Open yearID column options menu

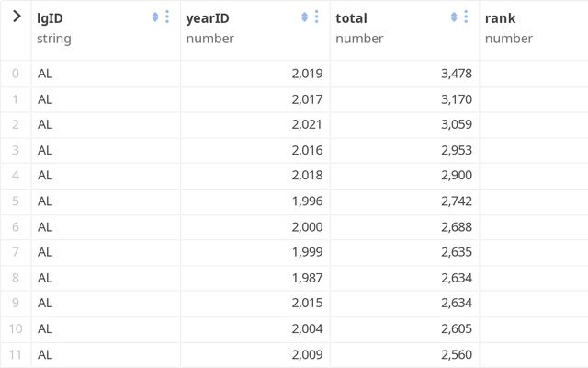coord(316,17)
